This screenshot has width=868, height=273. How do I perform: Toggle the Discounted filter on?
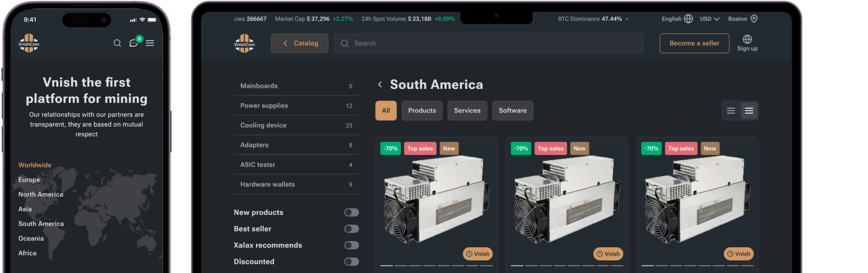[x=351, y=262]
